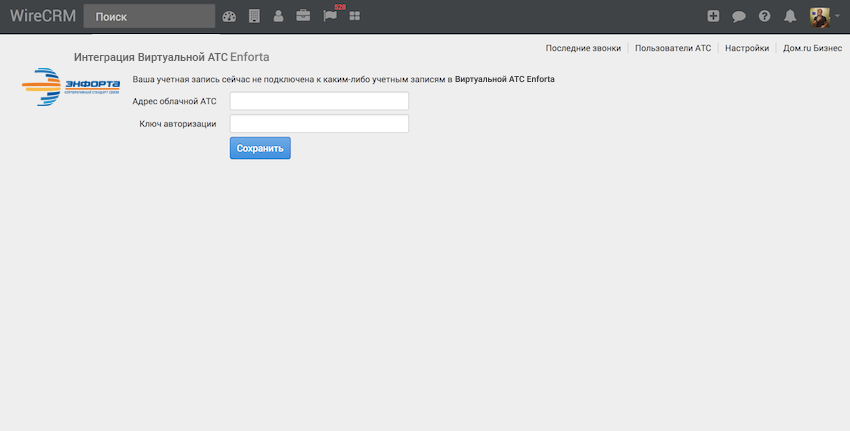Image resolution: width=850 pixels, height=431 pixels.
Task: Open Последние звонки link
Action: pyautogui.click(x=583, y=48)
